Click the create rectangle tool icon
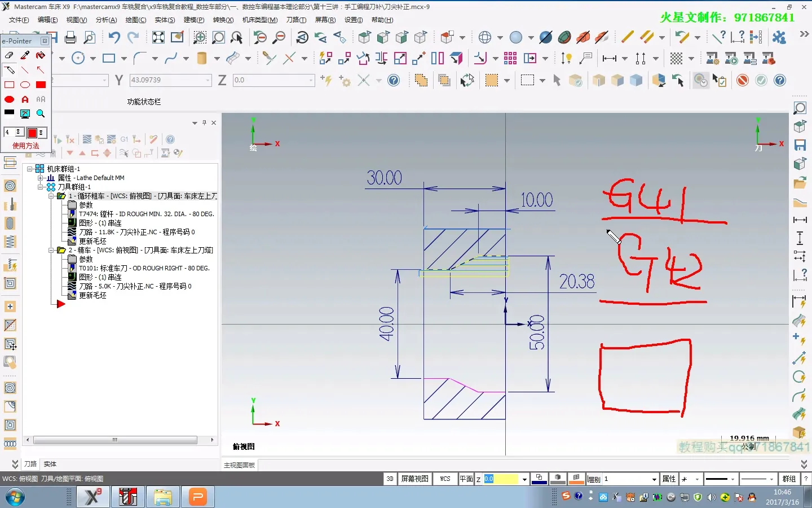812x508 pixels. point(109,58)
